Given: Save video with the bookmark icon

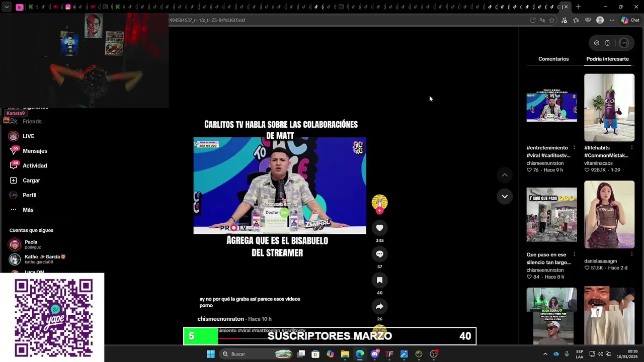Looking at the screenshot, I should tap(379, 280).
